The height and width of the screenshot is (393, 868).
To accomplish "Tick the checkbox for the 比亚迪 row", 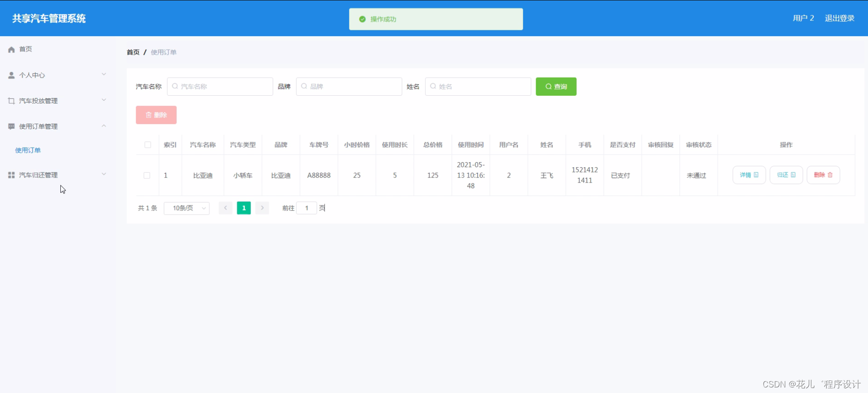I will click(x=147, y=176).
